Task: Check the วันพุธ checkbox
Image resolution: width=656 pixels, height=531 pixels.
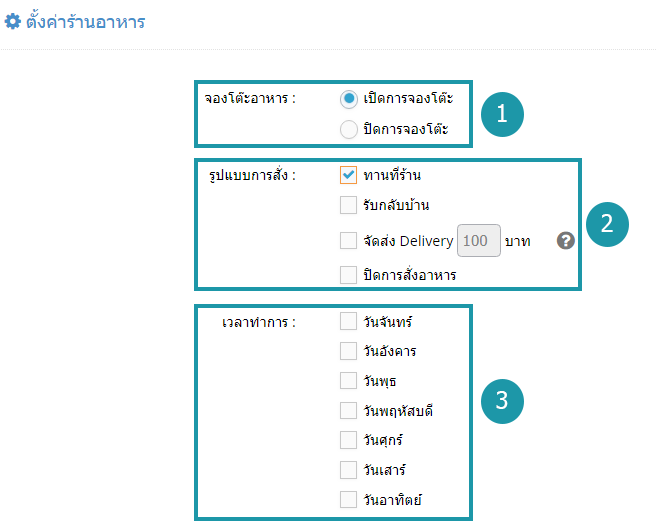Action: [348, 381]
